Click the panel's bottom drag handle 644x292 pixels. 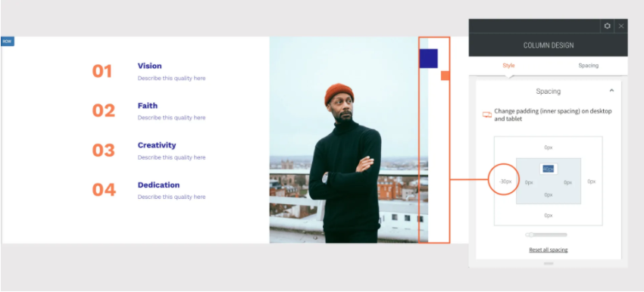(x=549, y=263)
